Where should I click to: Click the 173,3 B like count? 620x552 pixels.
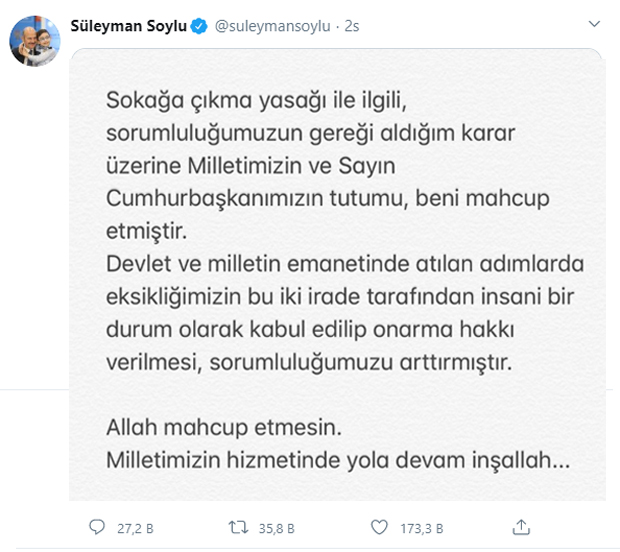click(420, 527)
